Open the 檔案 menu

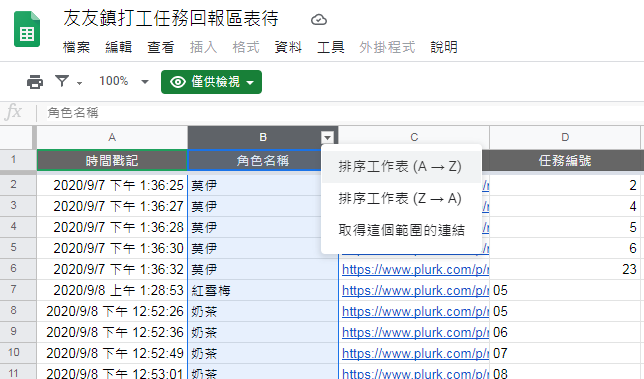pos(76,47)
